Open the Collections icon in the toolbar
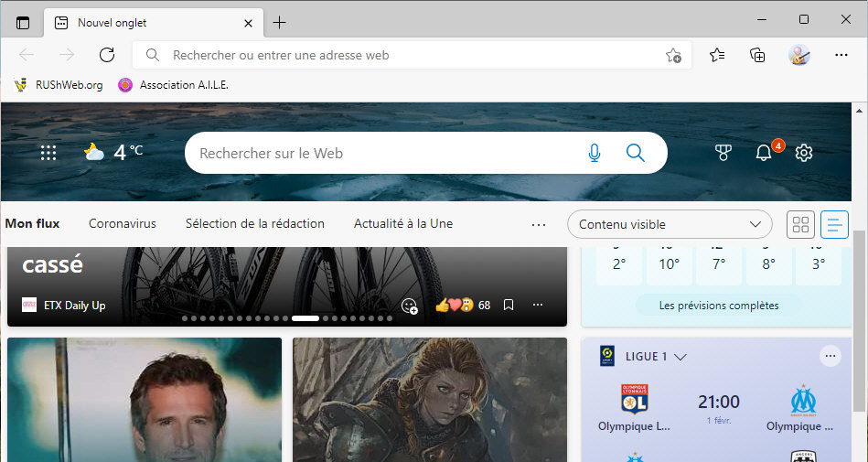The image size is (868, 462). (757, 55)
